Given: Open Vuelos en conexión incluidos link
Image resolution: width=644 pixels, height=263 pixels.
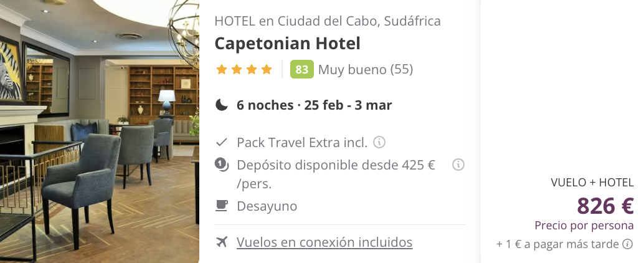Looking at the screenshot, I should click(324, 242).
